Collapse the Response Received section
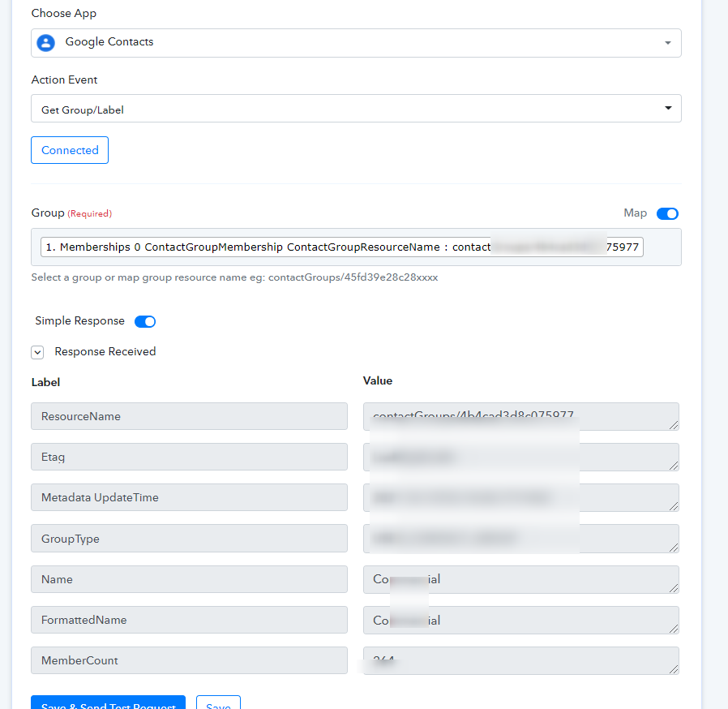This screenshot has width=728, height=709. click(x=37, y=352)
